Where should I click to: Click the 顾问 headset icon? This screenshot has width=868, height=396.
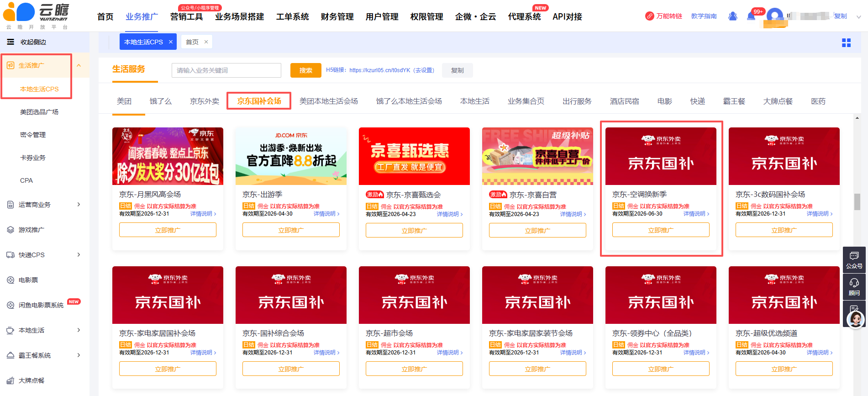click(x=854, y=287)
